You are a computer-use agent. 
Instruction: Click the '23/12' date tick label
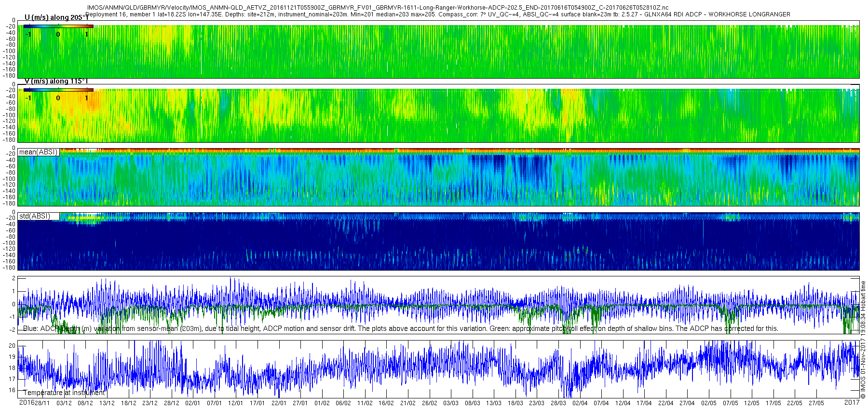coord(150,403)
